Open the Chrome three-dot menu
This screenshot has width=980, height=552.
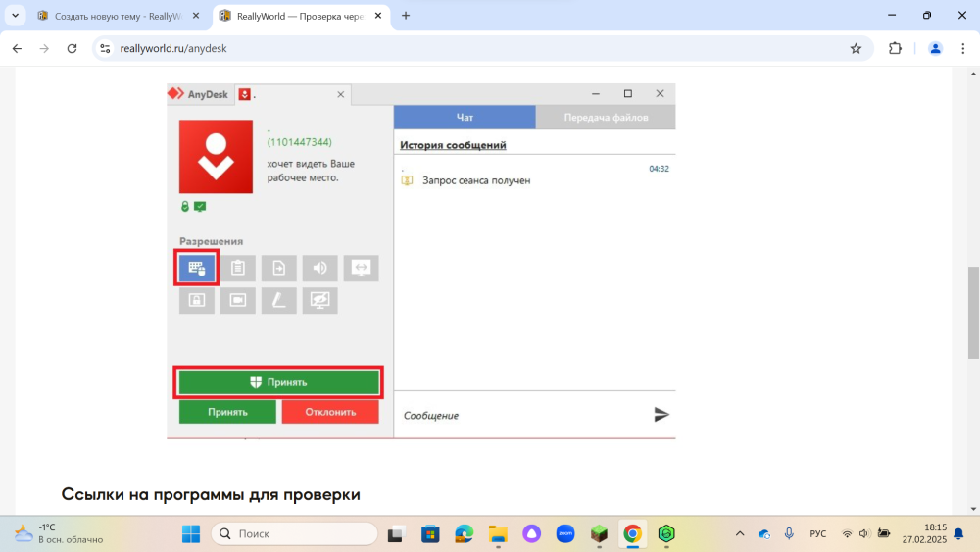962,48
